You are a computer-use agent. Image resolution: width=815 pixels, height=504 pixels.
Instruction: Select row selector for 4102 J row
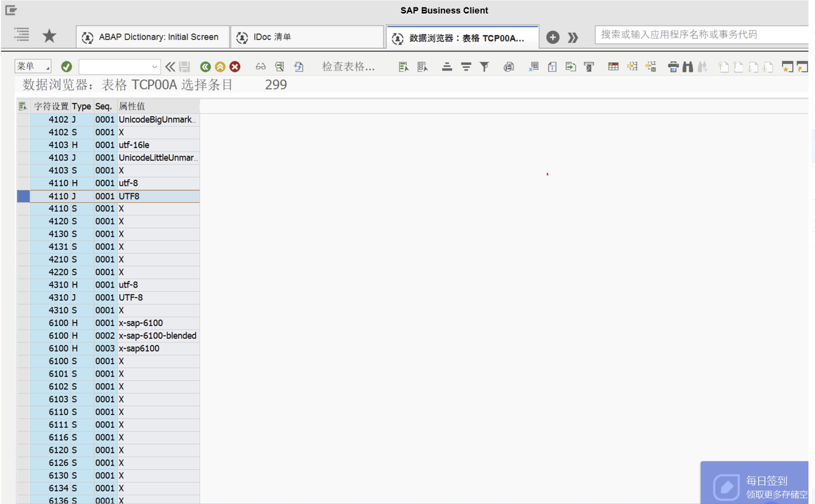tap(23, 120)
